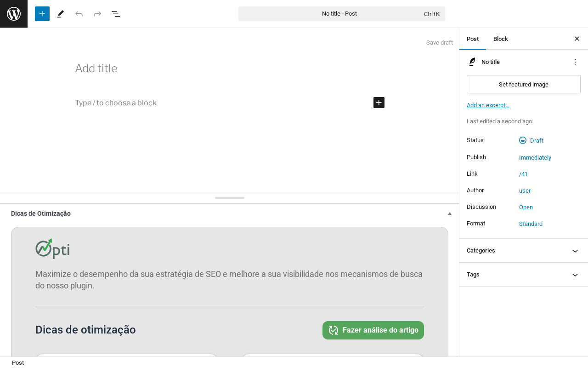Image resolution: width=588 pixels, height=368 pixels.
Task: Open the block inserter plus button
Action: click(42, 14)
